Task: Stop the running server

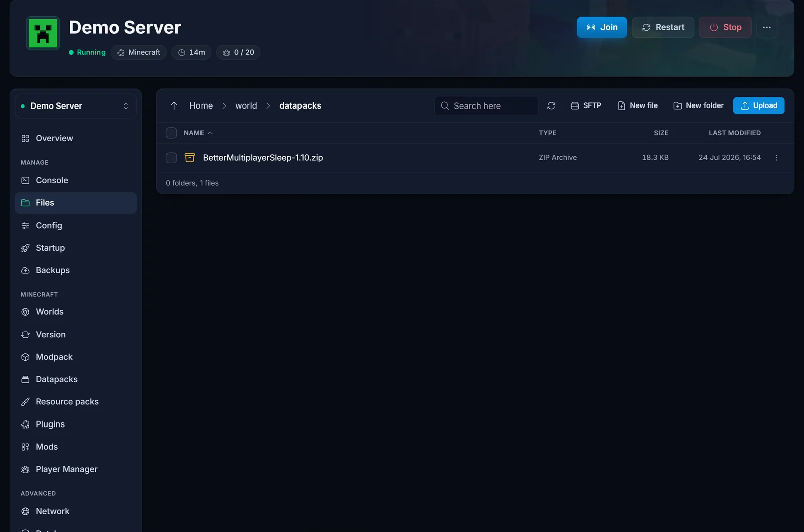Action: coord(725,27)
